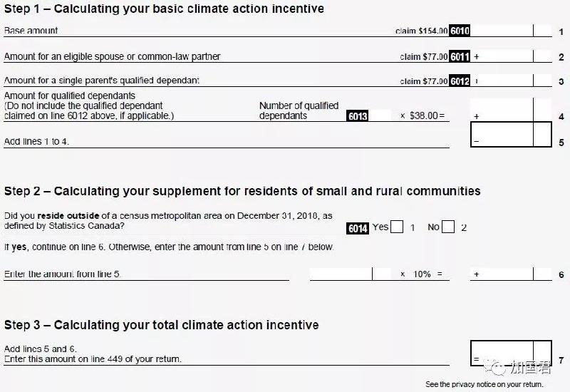Click the line 1 base amount field

511,31
